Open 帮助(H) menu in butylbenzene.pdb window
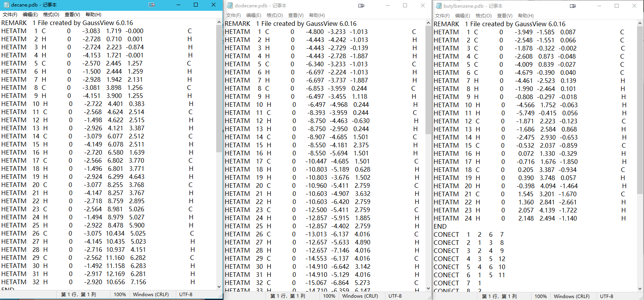 click(x=526, y=16)
